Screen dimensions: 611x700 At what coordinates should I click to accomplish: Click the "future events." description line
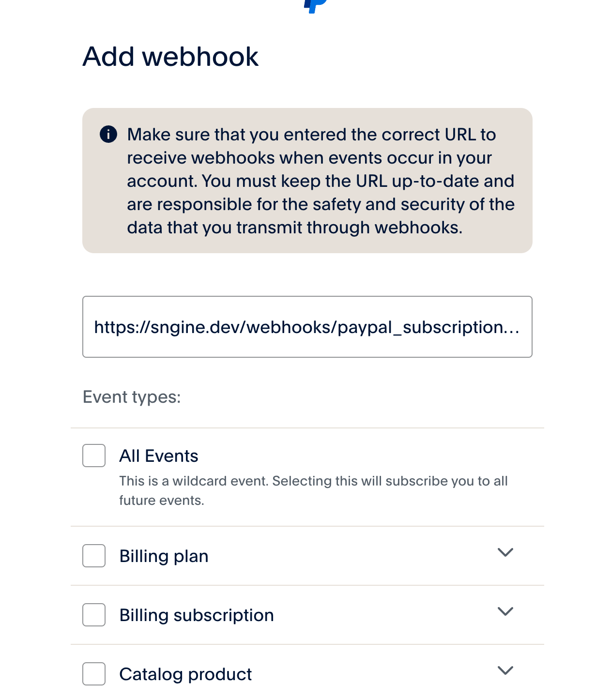pyautogui.click(x=162, y=501)
